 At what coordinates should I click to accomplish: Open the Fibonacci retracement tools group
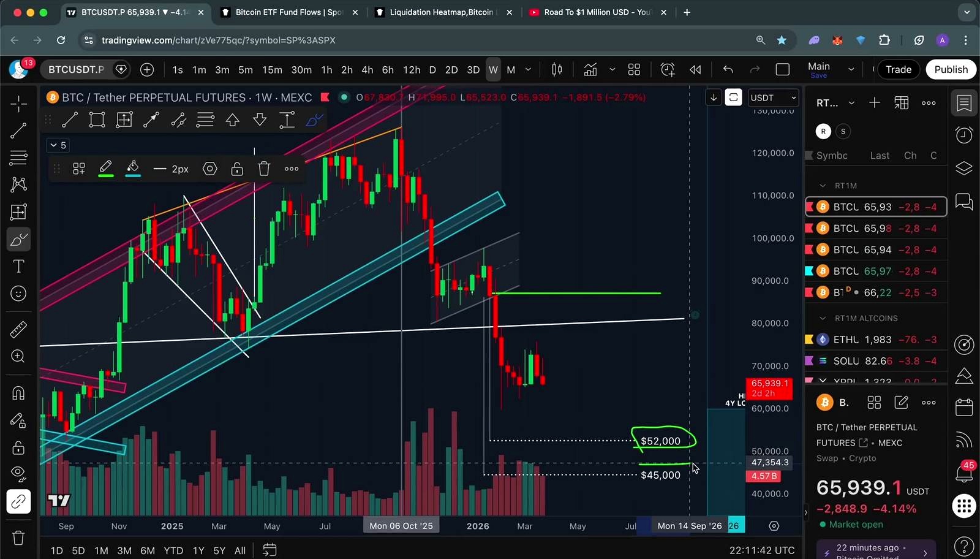[x=18, y=158]
